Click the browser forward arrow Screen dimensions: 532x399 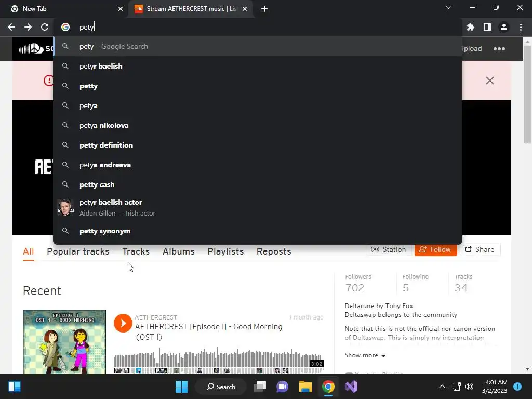(28, 27)
